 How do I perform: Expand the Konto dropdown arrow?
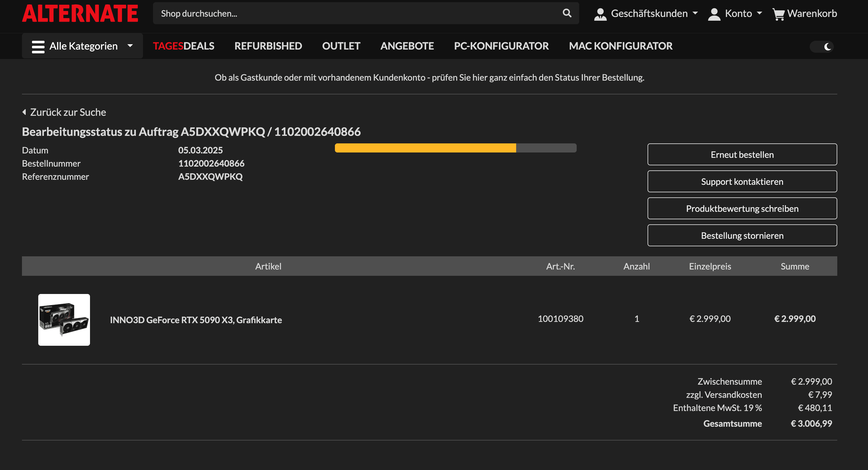(760, 13)
